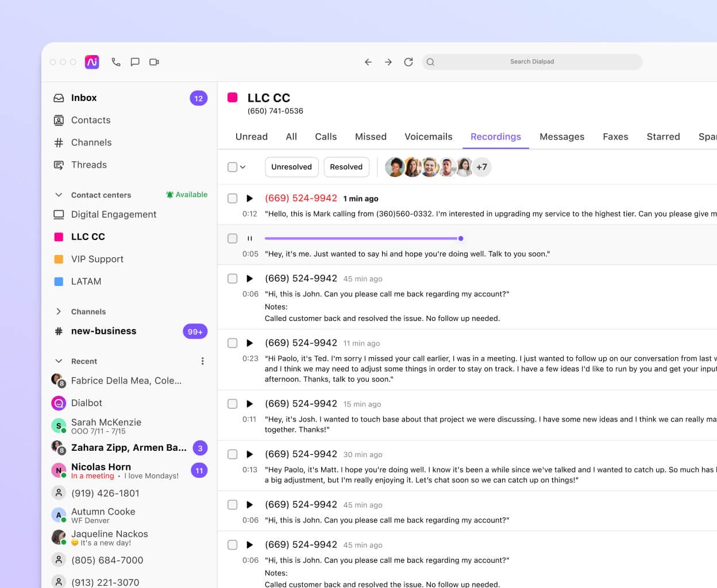This screenshot has height=588, width=717.
Task: Check the box for the 0:12 recording
Action: (x=233, y=199)
